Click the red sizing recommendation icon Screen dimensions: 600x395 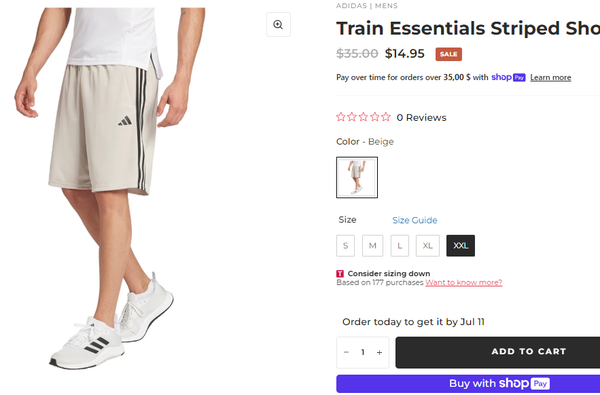click(340, 274)
